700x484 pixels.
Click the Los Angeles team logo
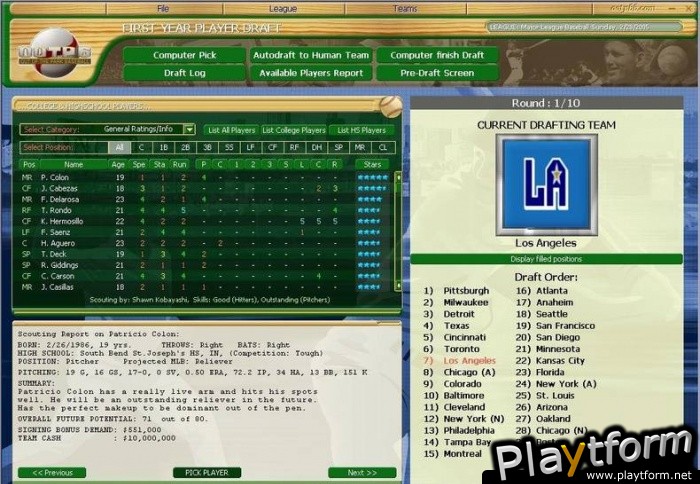[546, 185]
